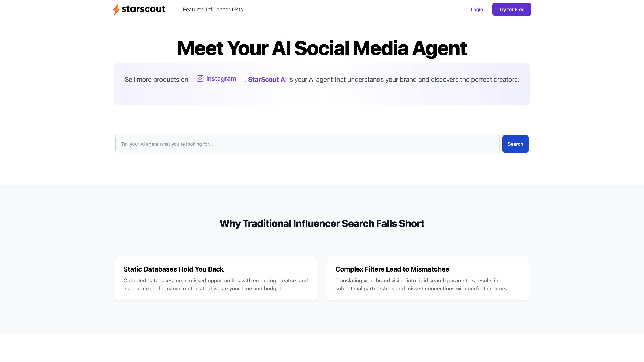644x362 pixels.
Task: Select the Complex Filters Lead to Mismatches title
Action: [392, 269]
